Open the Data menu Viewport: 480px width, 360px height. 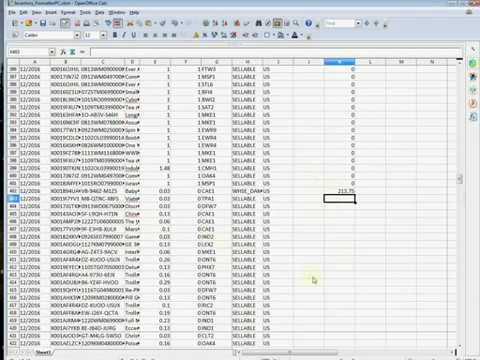pyautogui.click(x=100, y=12)
